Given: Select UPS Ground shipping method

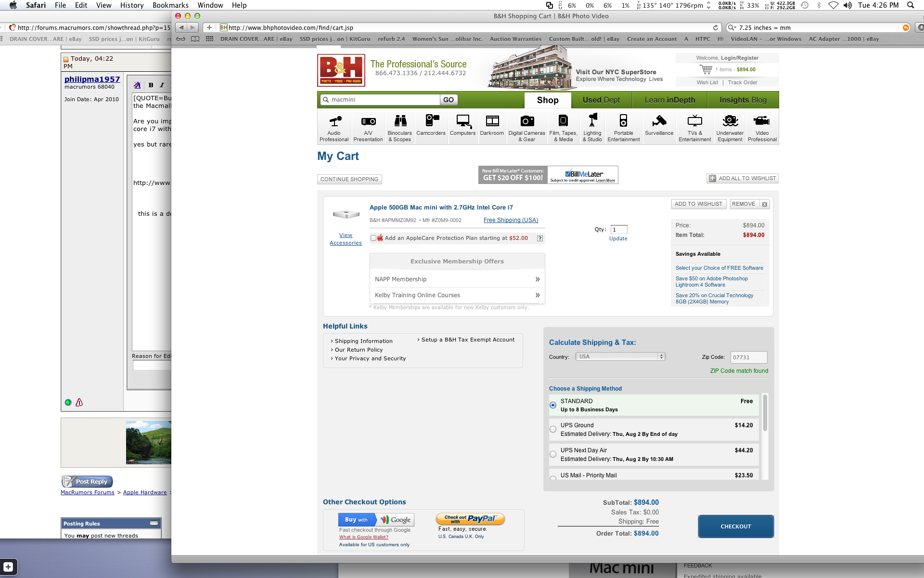Looking at the screenshot, I should pos(553,429).
